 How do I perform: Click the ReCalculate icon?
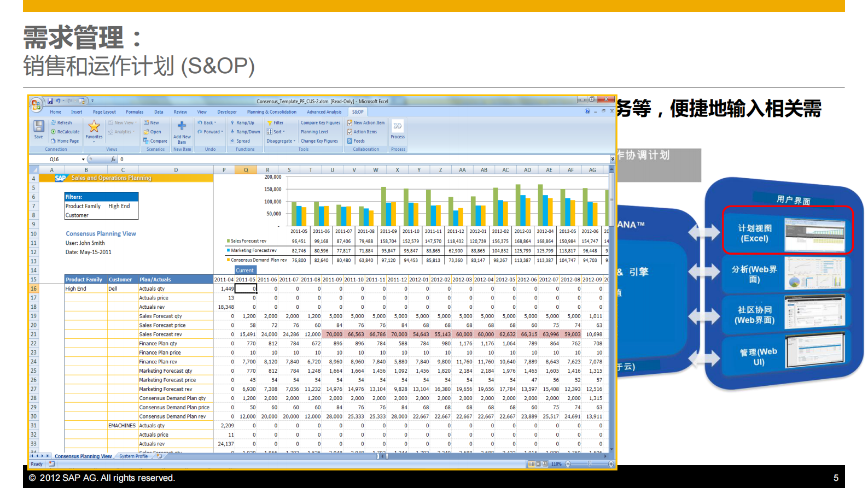coord(53,132)
